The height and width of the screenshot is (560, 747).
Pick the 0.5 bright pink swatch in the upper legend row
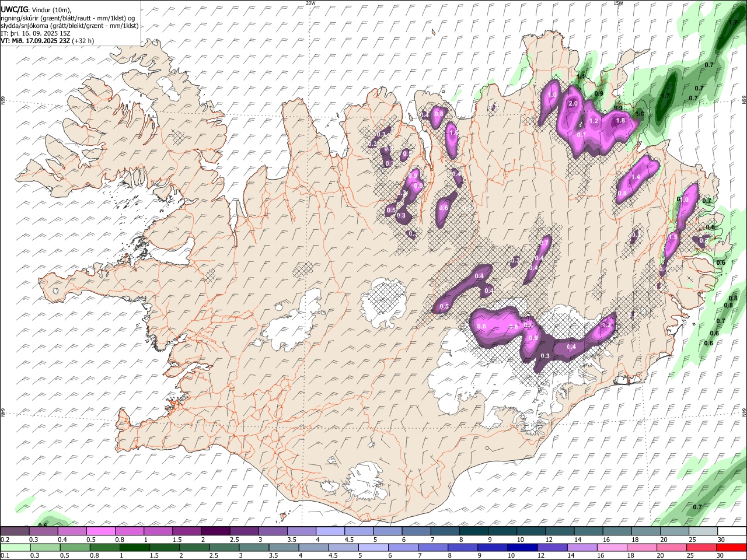click(x=100, y=531)
